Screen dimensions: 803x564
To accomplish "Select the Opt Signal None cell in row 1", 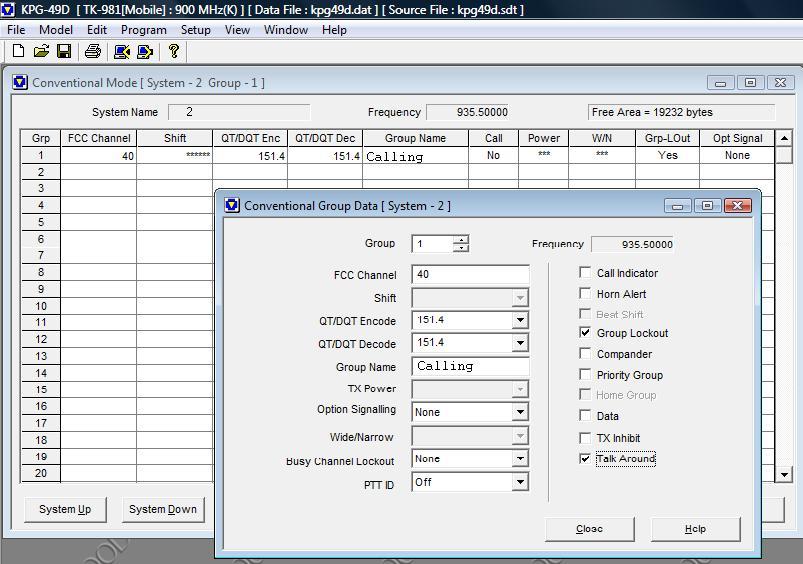I will 737,156.
